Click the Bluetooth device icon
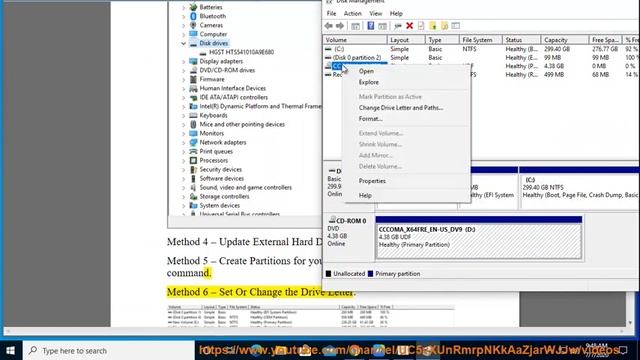 193,16
